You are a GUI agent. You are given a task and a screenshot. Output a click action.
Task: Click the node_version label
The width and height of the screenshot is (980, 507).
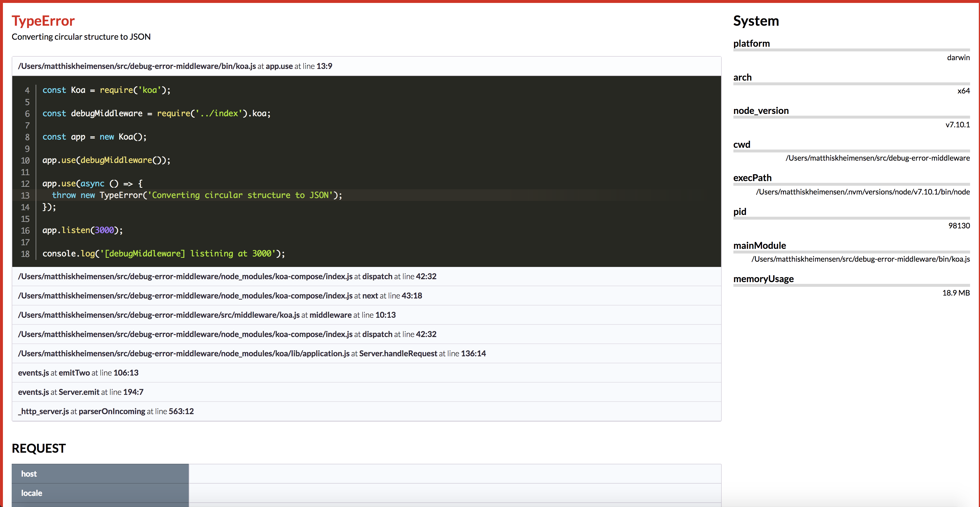(x=761, y=111)
